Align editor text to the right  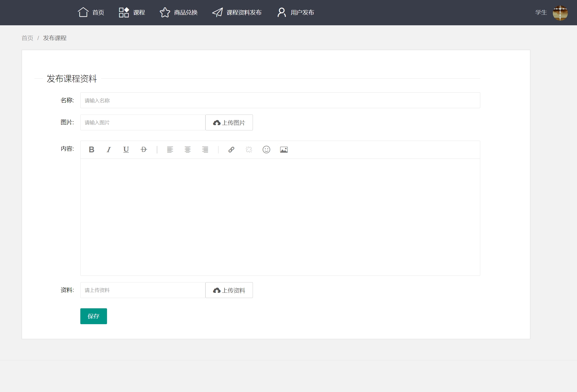pos(205,150)
